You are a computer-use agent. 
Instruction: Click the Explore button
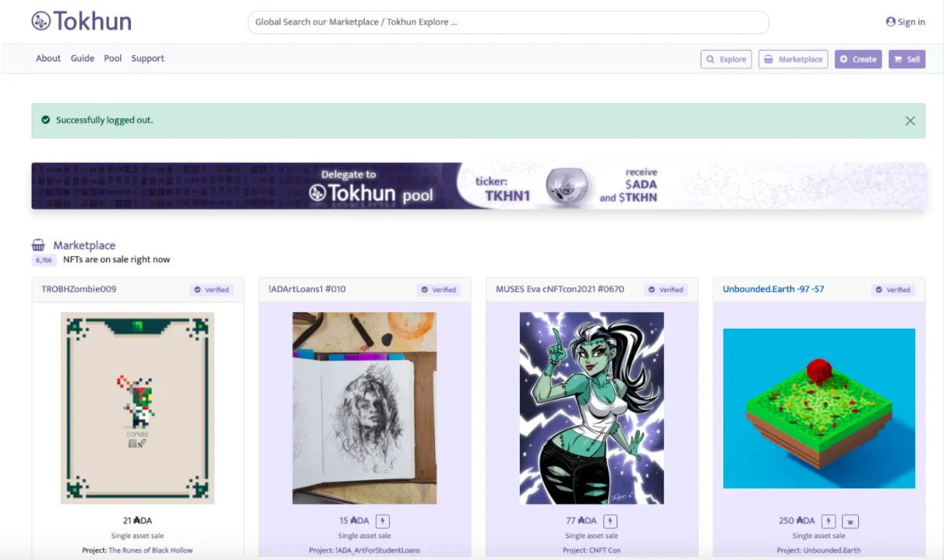[x=727, y=59]
